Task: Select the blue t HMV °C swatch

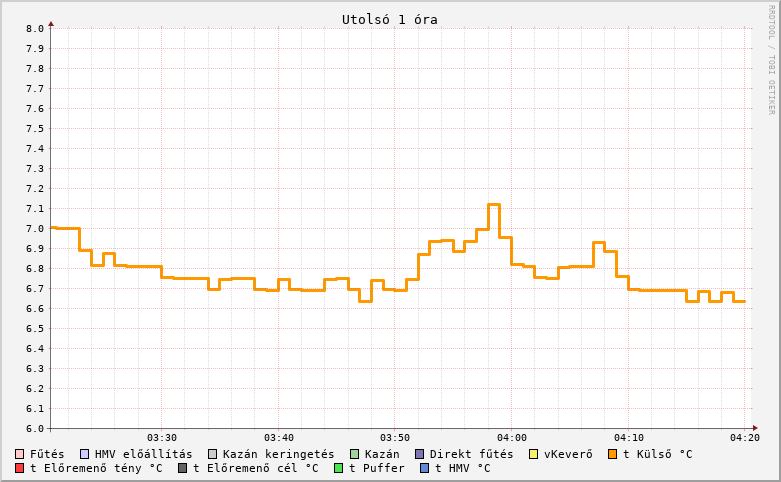Action: coord(425,468)
